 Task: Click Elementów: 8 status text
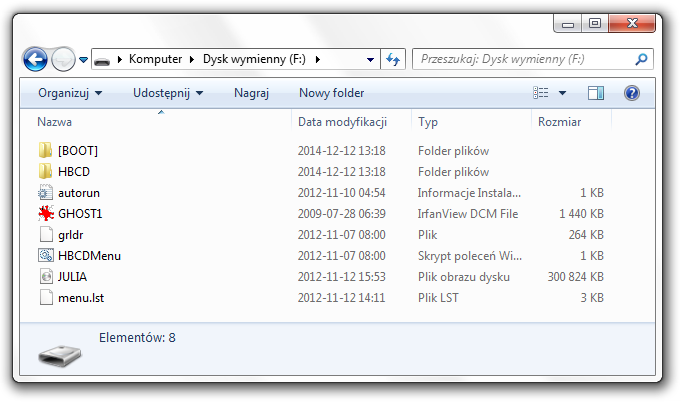pos(137,337)
